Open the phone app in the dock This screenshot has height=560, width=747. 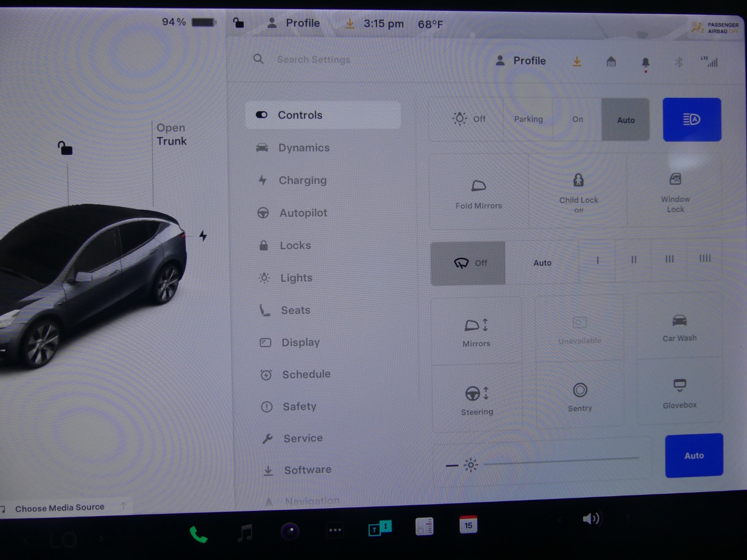[198, 534]
